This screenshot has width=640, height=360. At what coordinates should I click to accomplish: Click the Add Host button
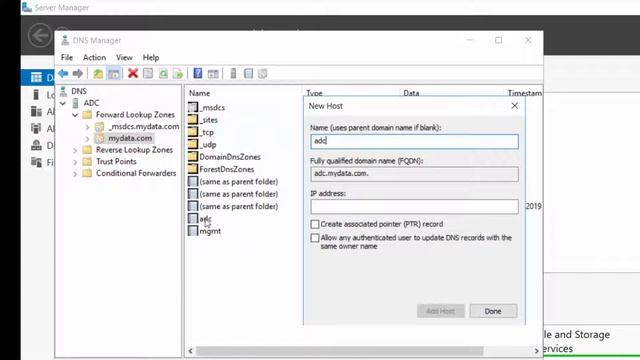click(x=440, y=311)
